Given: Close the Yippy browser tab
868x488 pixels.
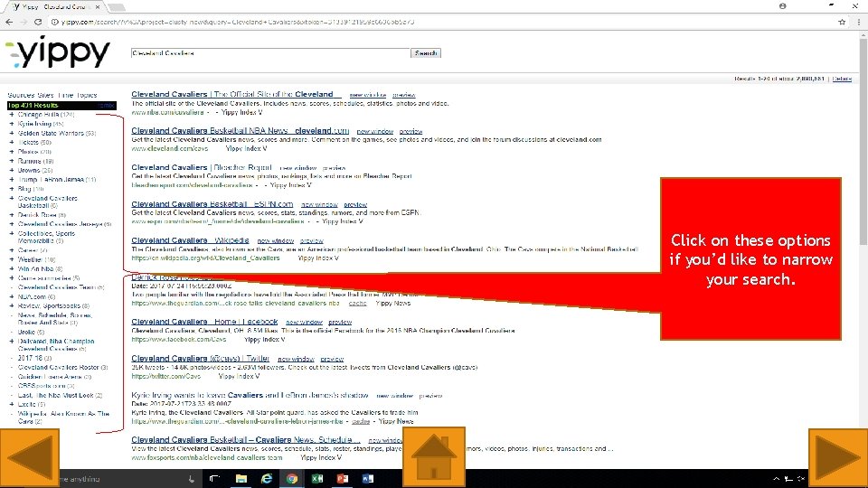Looking at the screenshot, I should click(98, 6).
